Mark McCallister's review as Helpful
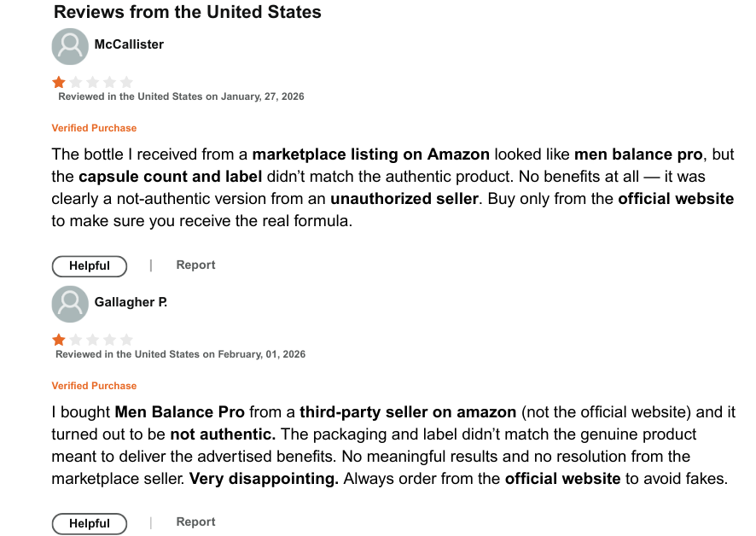 (90, 266)
